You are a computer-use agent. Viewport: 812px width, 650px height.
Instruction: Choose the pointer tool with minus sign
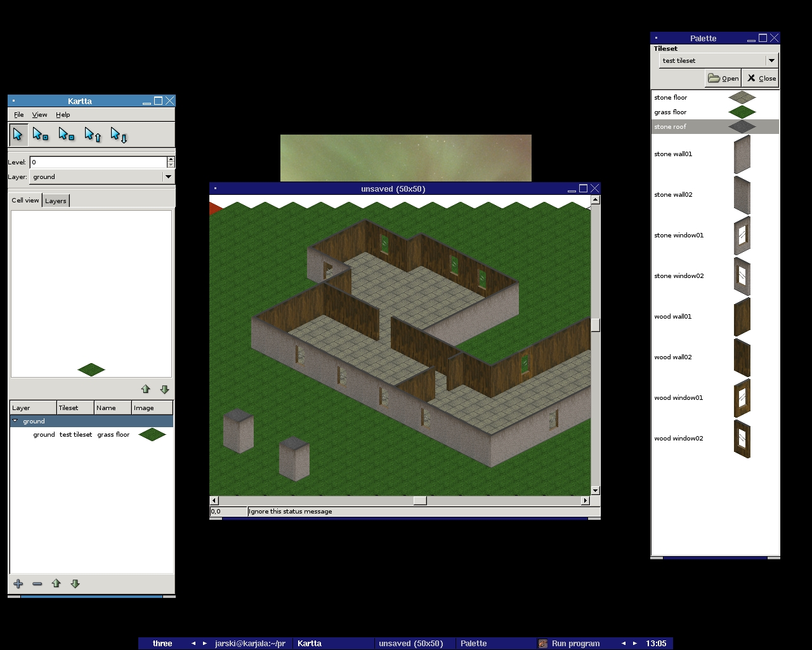pos(67,135)
